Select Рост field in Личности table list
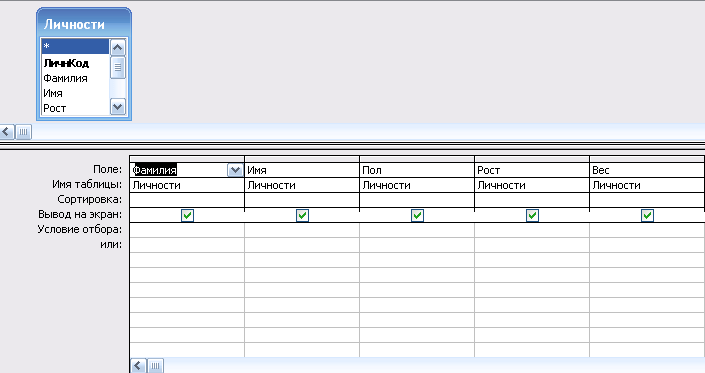 coord(75,108)
